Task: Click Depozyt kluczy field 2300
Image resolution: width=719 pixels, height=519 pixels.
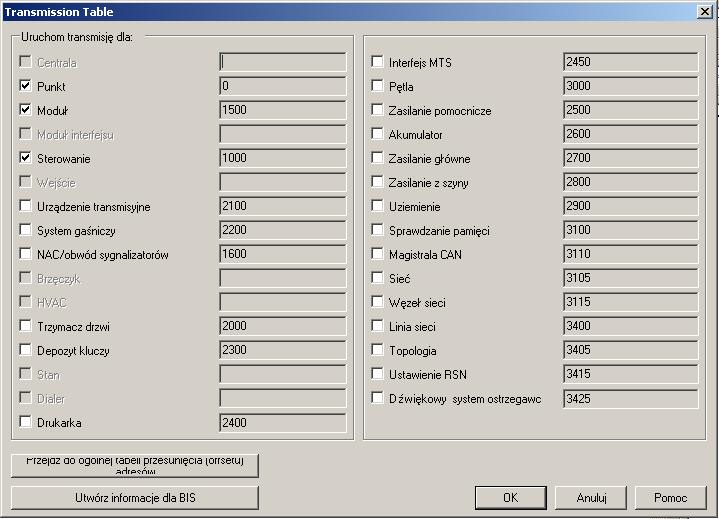Action: click(x=283, y=350)
